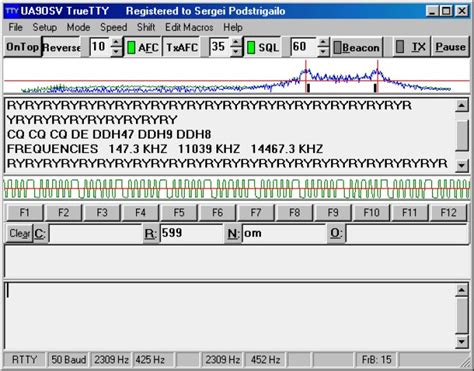Increase the value in the 35 spinner

[x=236, y=42]
